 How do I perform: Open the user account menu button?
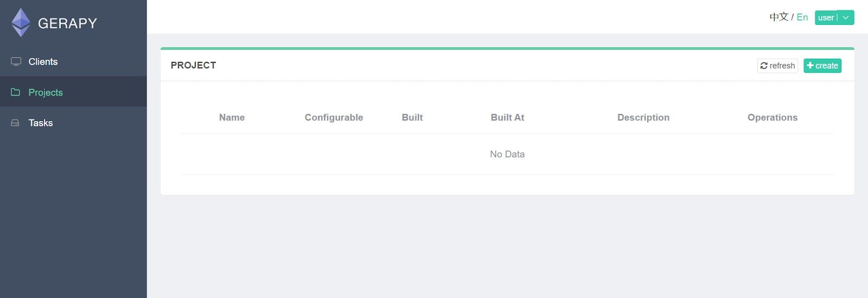click(x=834, y=17)
